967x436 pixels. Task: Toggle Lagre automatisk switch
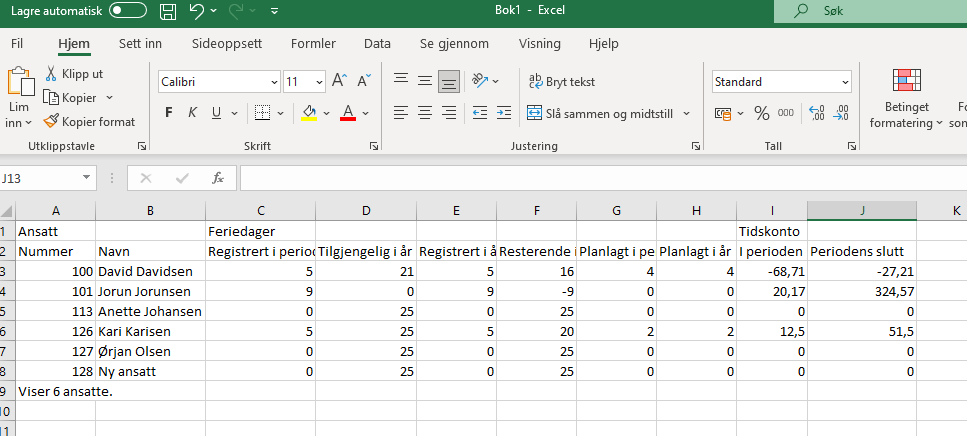pyautogui.click(x=128, y=10)
